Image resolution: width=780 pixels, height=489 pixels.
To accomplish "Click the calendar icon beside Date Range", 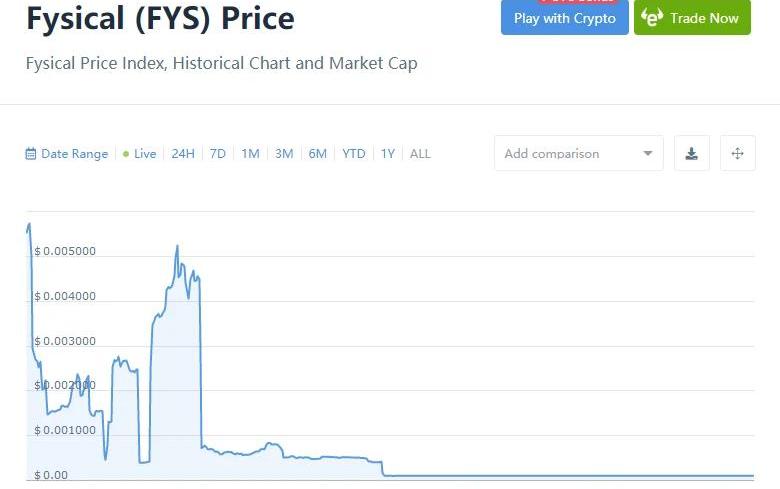I will tap(31, 154).
